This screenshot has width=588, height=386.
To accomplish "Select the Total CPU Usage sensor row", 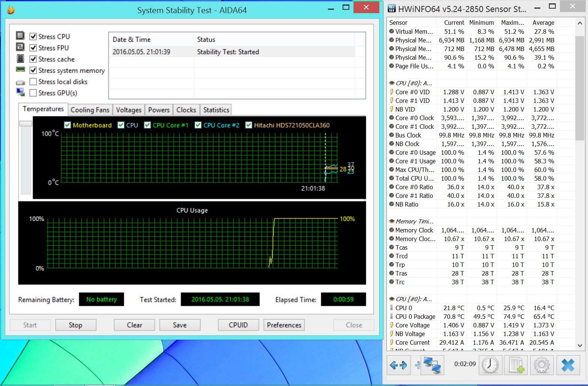I will pyautogui.click(x=472, y=178).
